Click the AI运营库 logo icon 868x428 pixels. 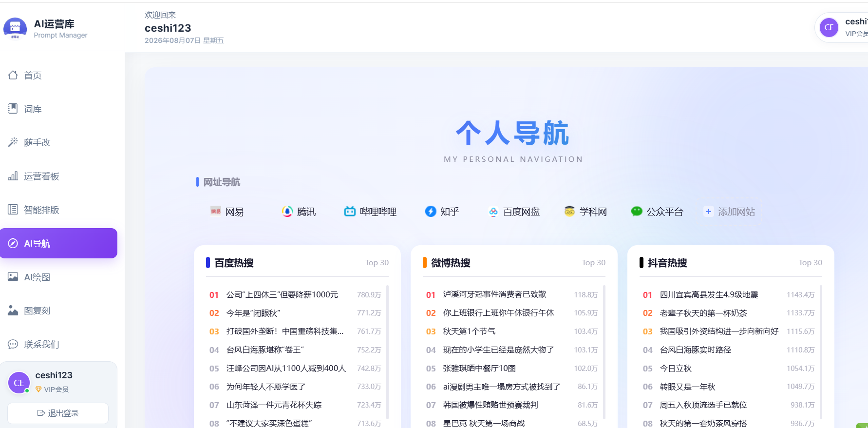(x=15, y=28)
